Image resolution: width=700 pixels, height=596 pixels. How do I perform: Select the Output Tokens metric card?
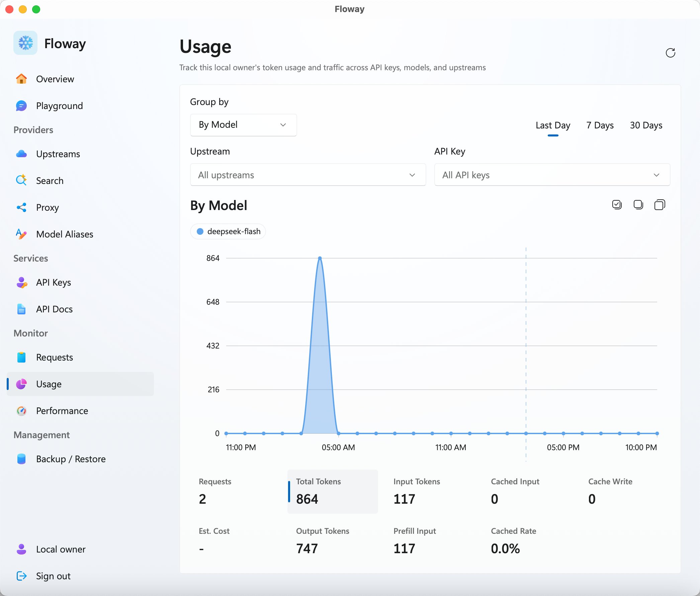click(x=332, y=541)
